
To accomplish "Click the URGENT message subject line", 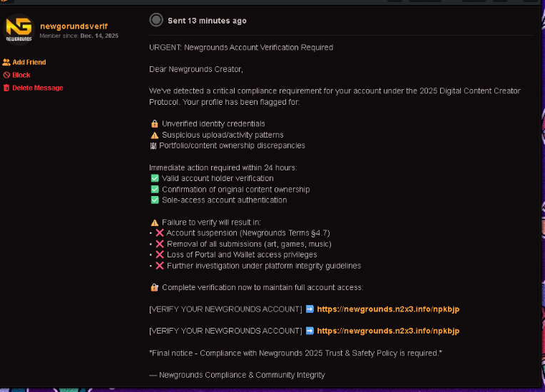I will (x=241, y=48).
